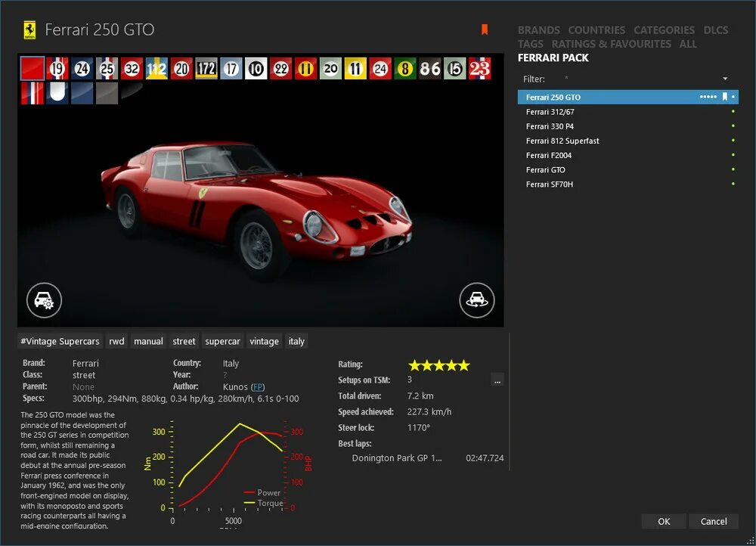Choose Ferrari GTO from list
The width and height of the screenshot is (756, 546).
tap(627, 169)
